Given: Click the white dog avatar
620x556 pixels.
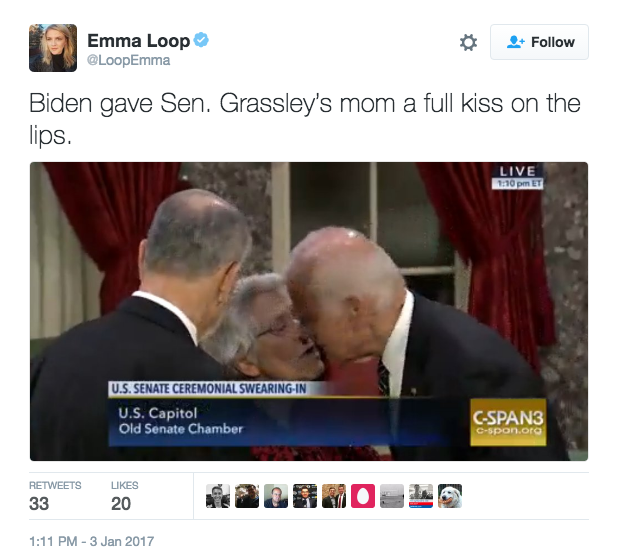Looking at the screenshot, I should (450, 496).
